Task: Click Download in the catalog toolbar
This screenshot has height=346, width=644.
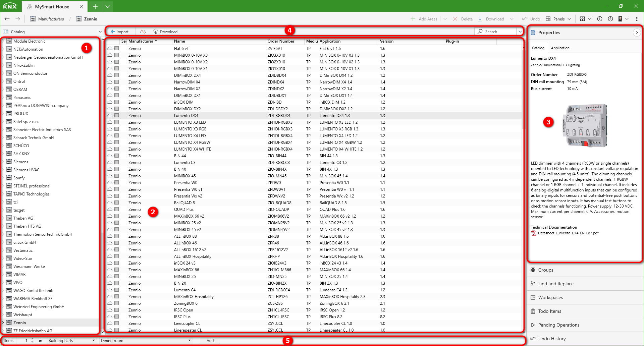Action: [165, 32]
